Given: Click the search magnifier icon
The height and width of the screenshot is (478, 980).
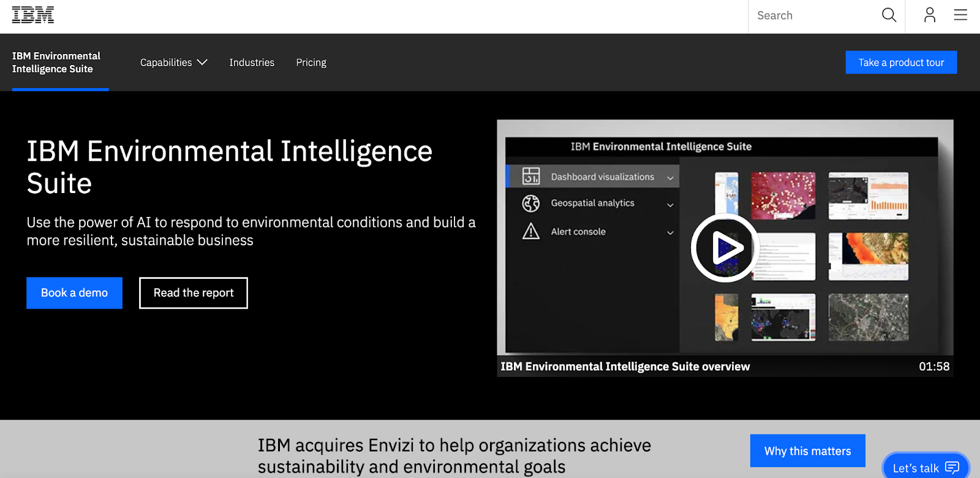Looking at the screenshot, I should pyautogui.click(x=889, y=15).
